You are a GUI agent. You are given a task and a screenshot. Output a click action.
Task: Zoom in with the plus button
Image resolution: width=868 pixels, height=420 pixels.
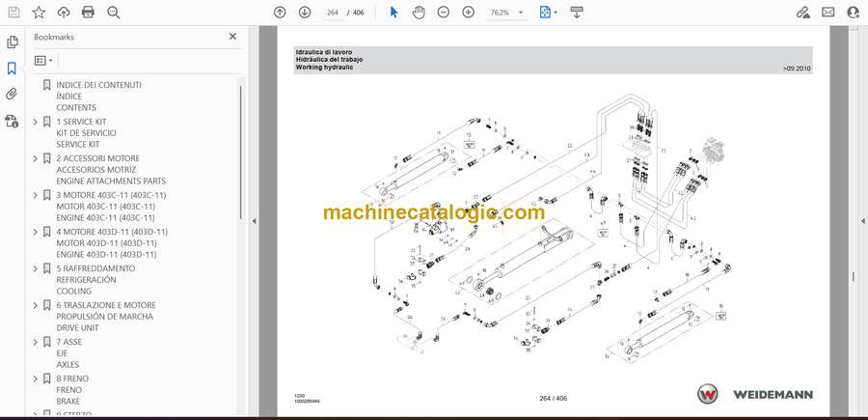[469, 13]
